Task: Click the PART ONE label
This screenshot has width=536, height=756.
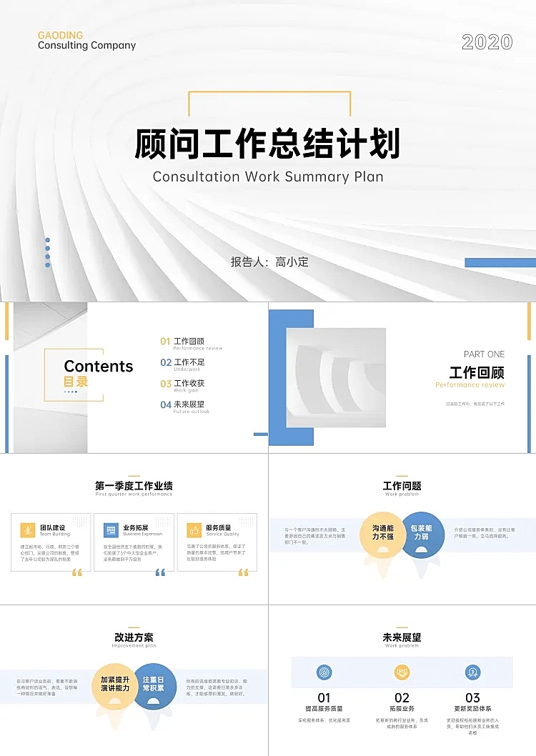Action: coord(484,354)
